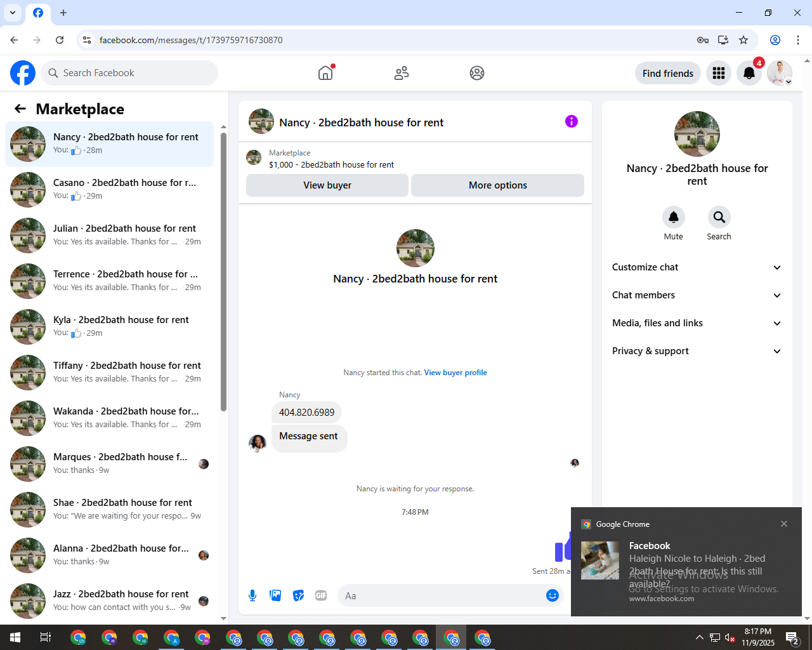Screen dimensions: 812x650
Task: Open the Tiffany conversation in the list
Action: [110, 373]
